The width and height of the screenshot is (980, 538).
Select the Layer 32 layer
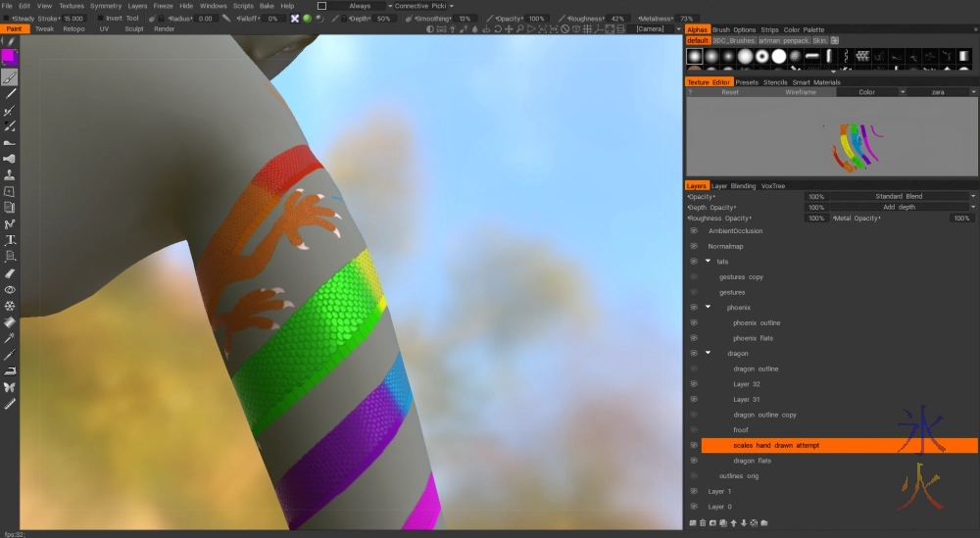point(747,384)
